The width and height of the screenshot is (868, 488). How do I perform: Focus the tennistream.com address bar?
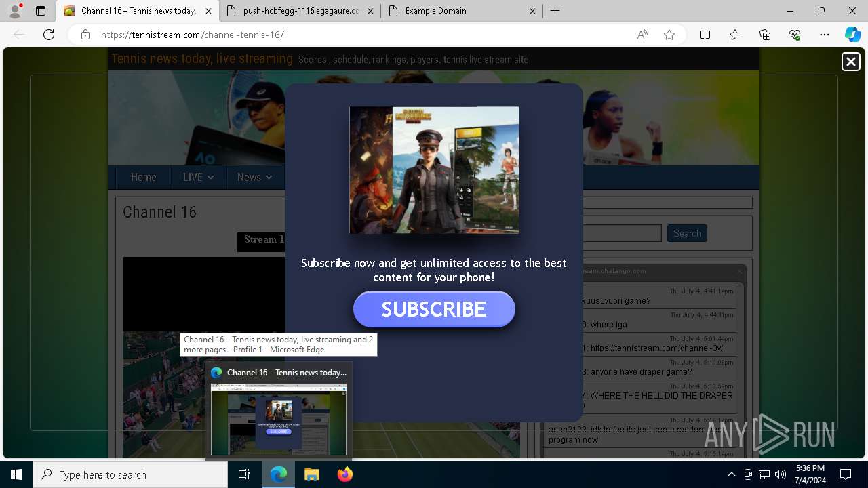pyautogui.click(x=359, y=35)
